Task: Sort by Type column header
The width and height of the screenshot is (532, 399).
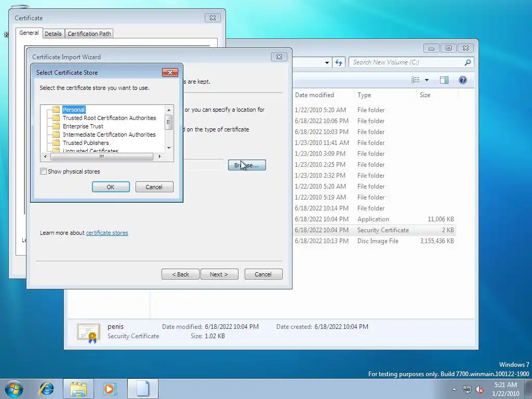Action: (385, 95)
